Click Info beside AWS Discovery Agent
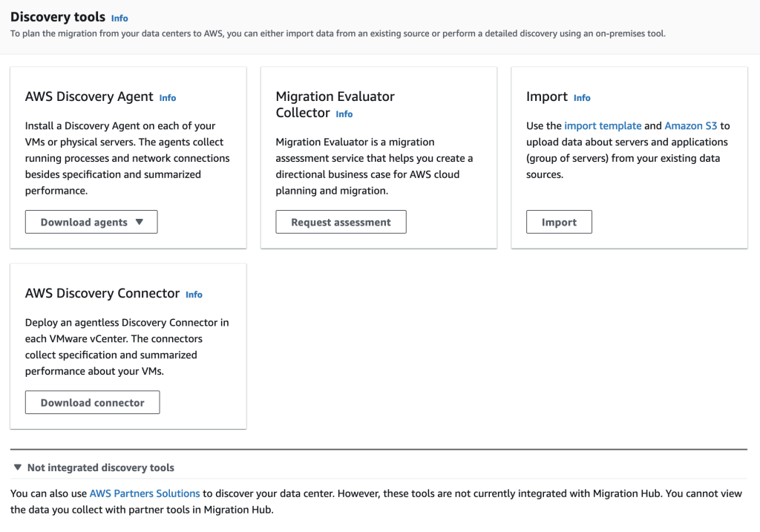 point(167,97)
